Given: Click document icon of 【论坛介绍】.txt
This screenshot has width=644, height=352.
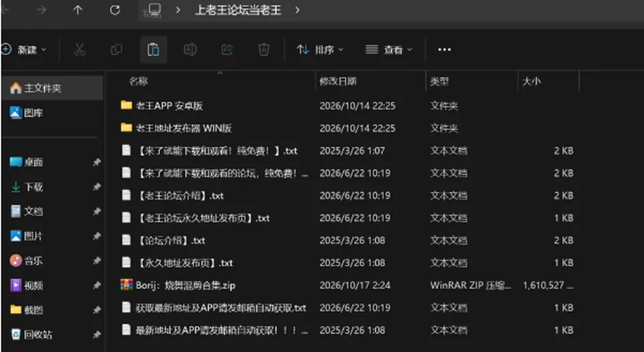Looking at the screenshot, I should (127, 240).
